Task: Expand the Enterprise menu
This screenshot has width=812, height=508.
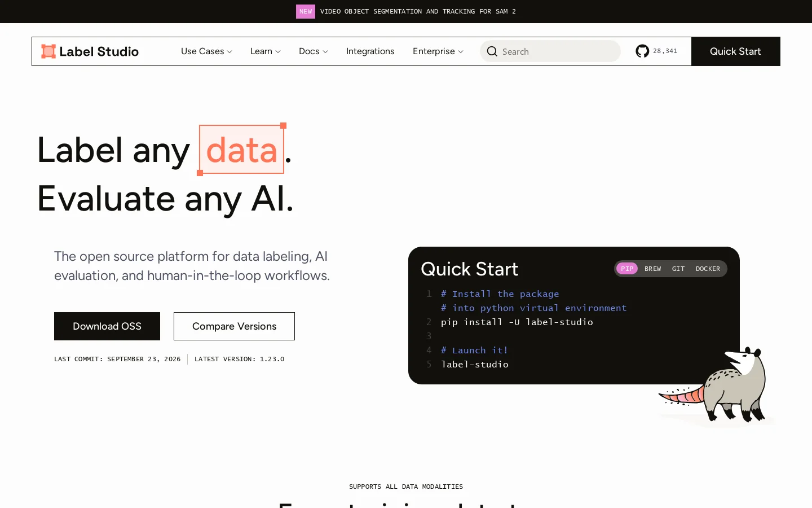Action: click(438, 51)
